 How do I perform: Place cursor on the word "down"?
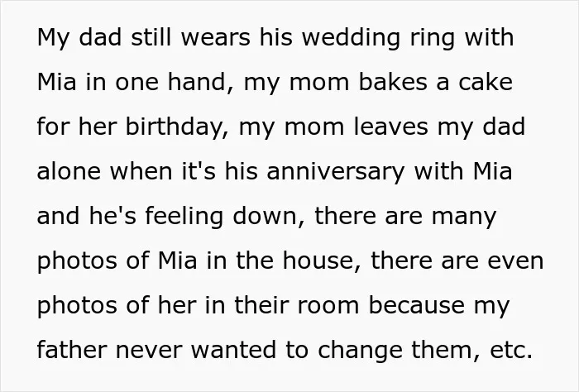click(265, 216)
